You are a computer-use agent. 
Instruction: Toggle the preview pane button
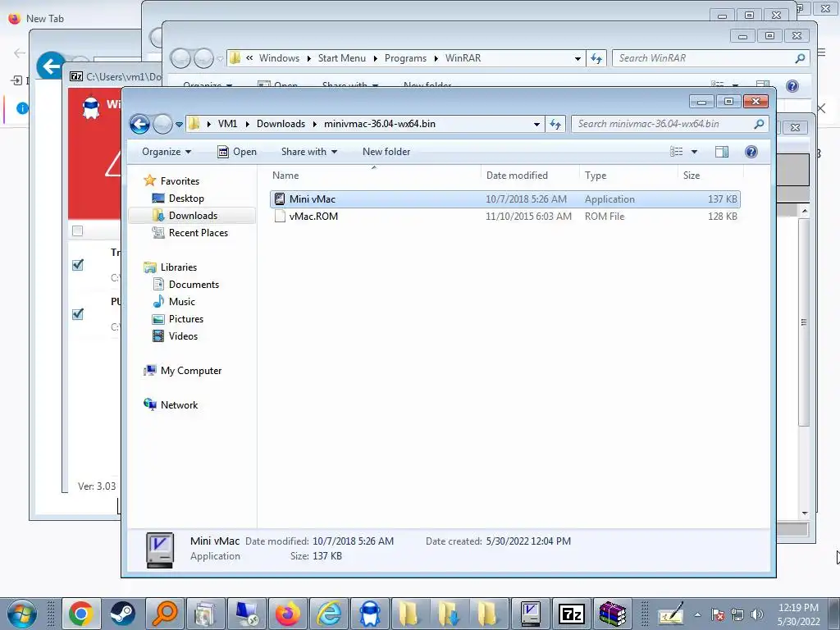722,152
